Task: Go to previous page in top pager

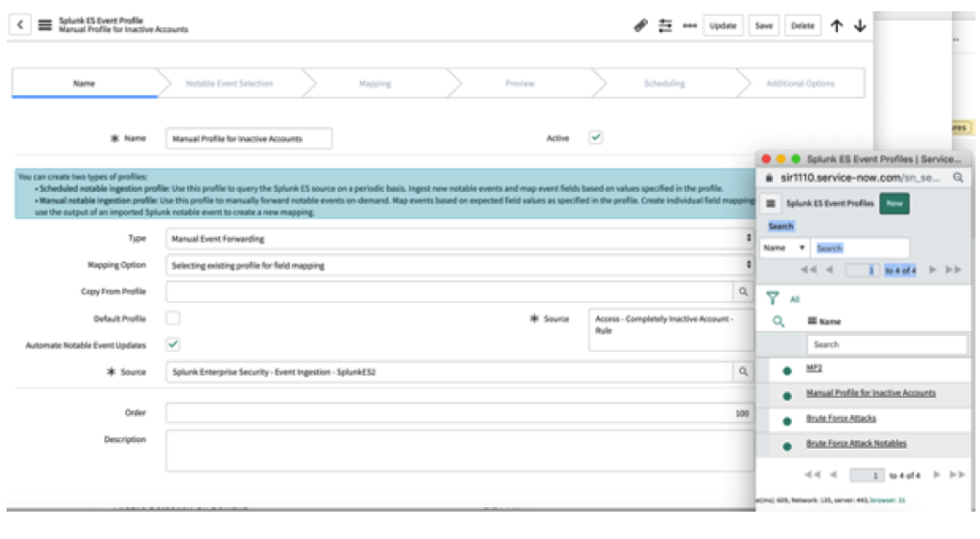Action: [830, 269]
